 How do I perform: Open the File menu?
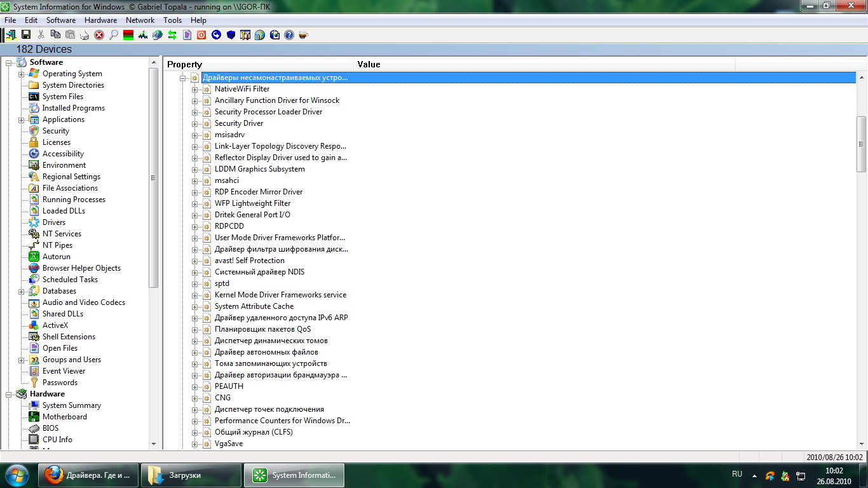10,20
